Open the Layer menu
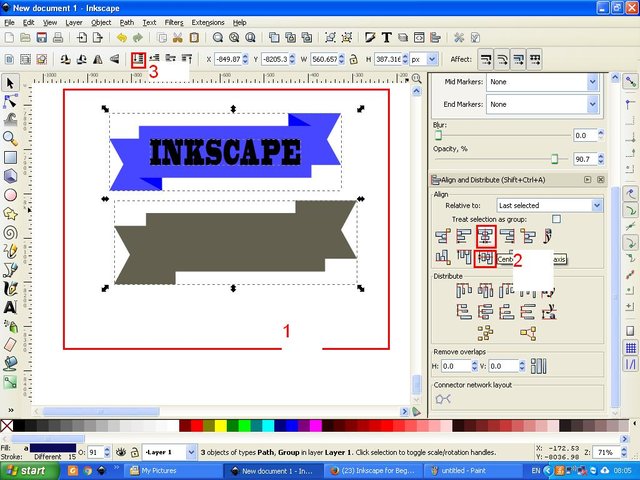Screen dimensions: 640x480 [74, 22]
